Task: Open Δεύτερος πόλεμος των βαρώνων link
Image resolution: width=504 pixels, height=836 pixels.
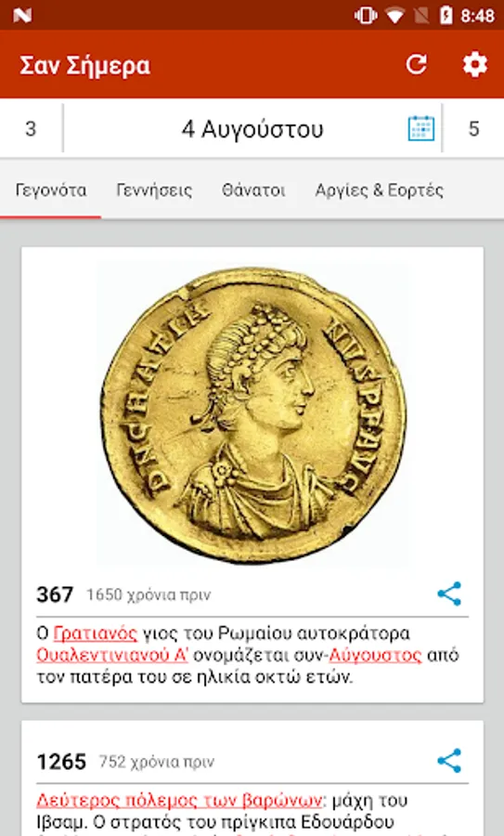Action: [179, 801]
